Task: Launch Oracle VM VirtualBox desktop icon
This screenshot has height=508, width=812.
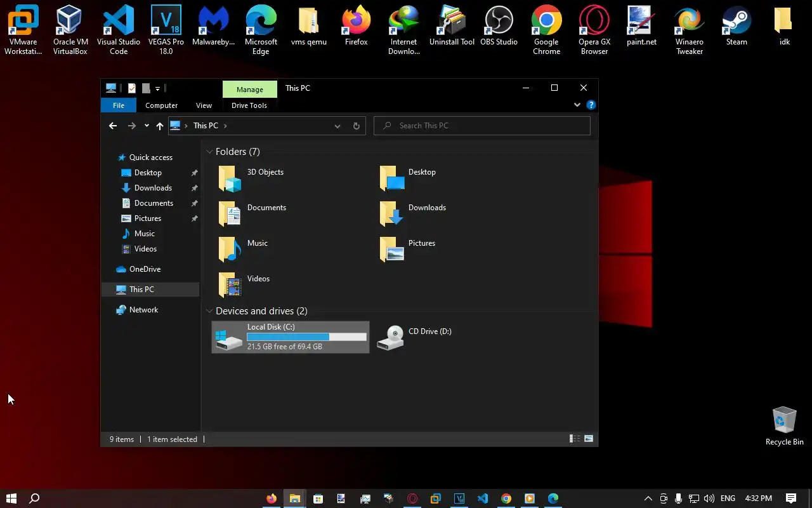Action: pyautogui.click(x=70, y=30)
